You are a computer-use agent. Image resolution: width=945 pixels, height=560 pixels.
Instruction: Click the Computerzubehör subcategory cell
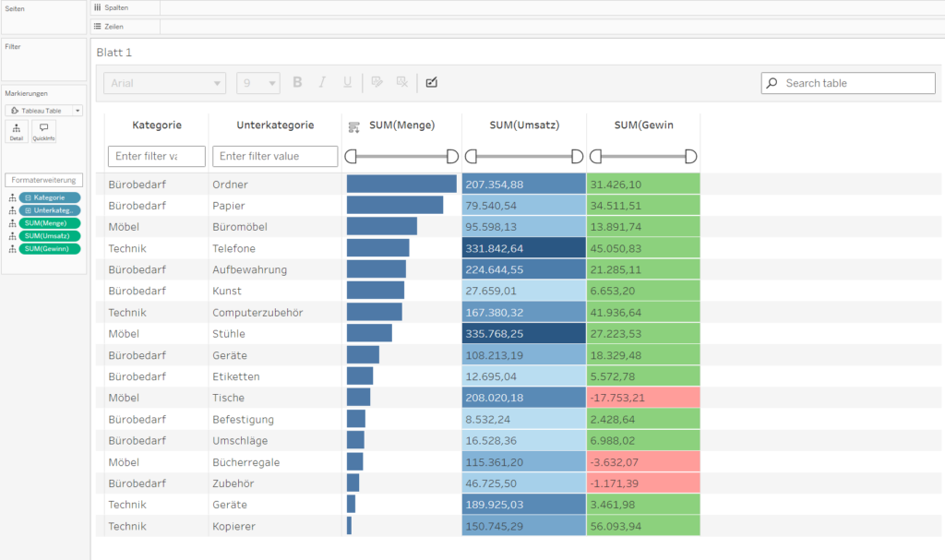click(275, 312)
